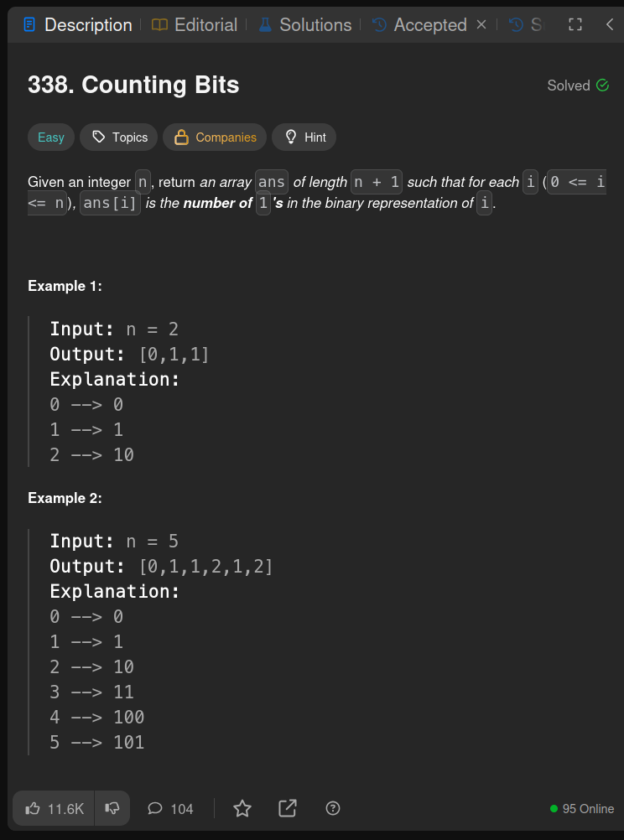Click the Solved status checkmark
624x840 pixels.
602,86
